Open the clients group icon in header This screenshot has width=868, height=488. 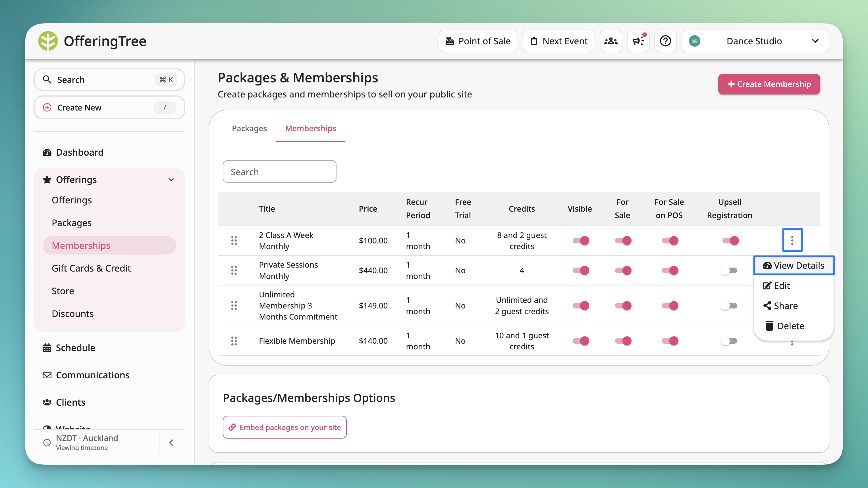pos(610,41)
